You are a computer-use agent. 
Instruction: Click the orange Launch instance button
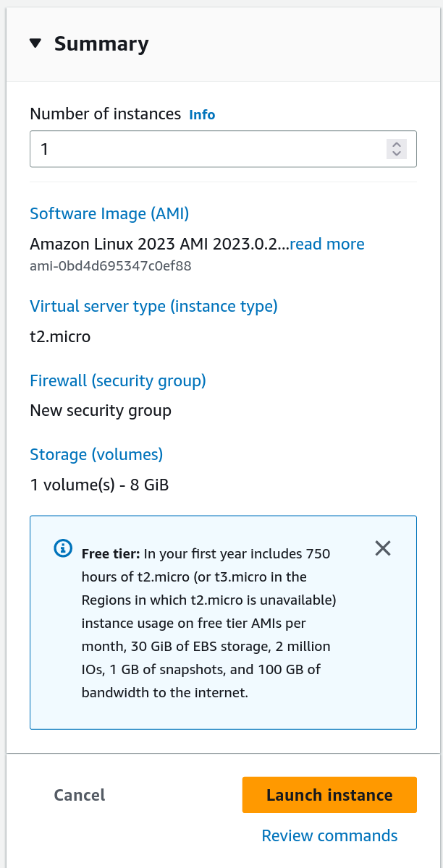(x=329, y=795)
